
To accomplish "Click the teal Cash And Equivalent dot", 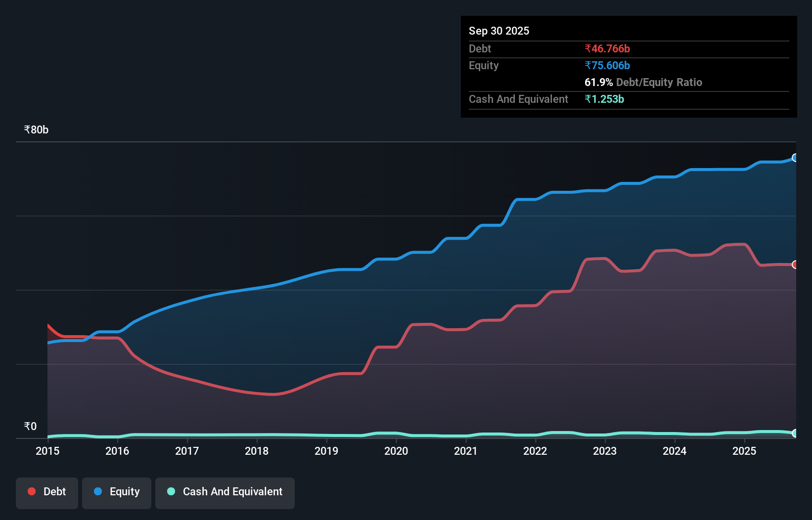I will pyautogui.click(x=170, y=491).
